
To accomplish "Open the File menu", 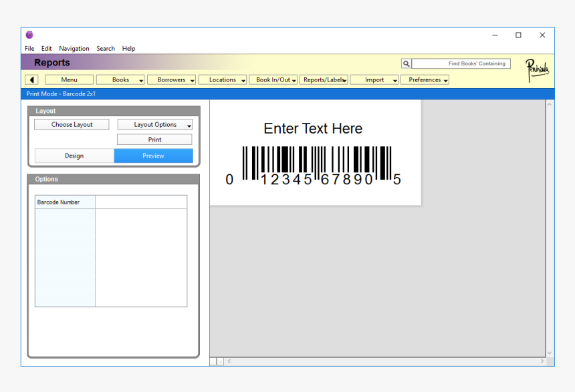I will pos(29,49).
